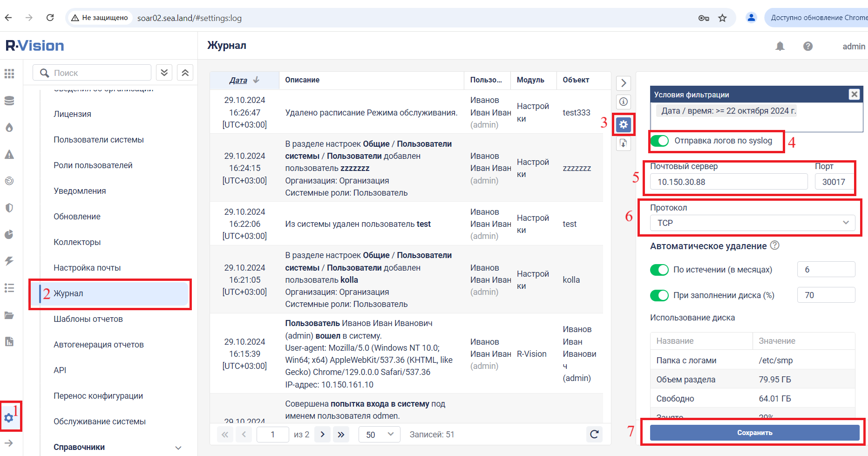868x456 pixels.
Task: Close the filter conditions box
Action: pyautogui.click(x=854, y=94)
